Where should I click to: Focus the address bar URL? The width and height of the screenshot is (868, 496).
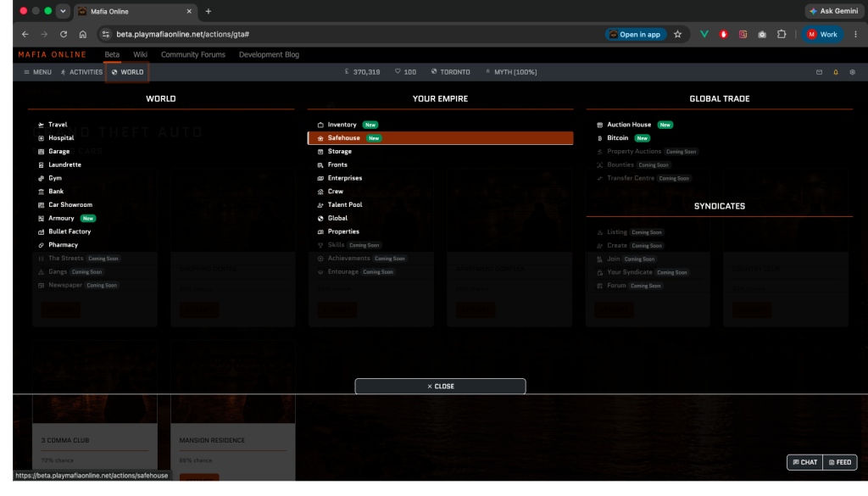[183, 34]
